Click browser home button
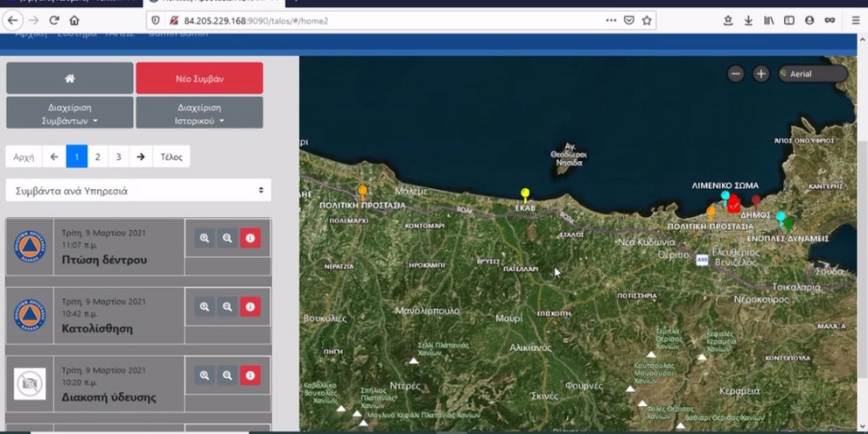Screen dimensions: 868x434 [74, 20]
